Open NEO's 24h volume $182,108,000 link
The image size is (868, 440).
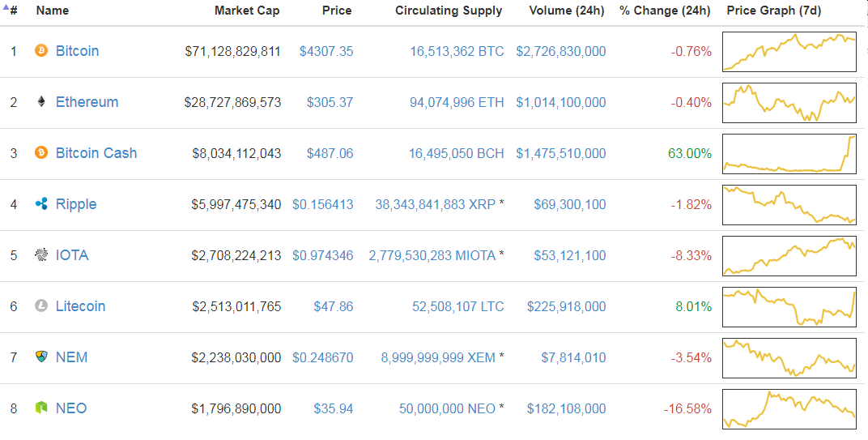(x=566, y=409)
